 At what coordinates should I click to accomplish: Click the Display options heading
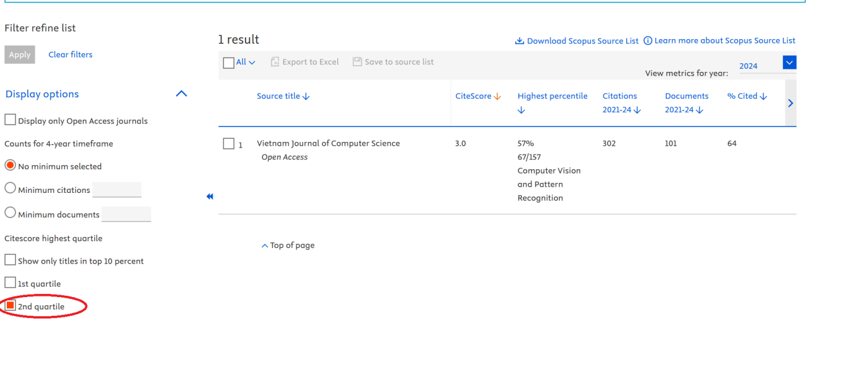tap(42, 94)
